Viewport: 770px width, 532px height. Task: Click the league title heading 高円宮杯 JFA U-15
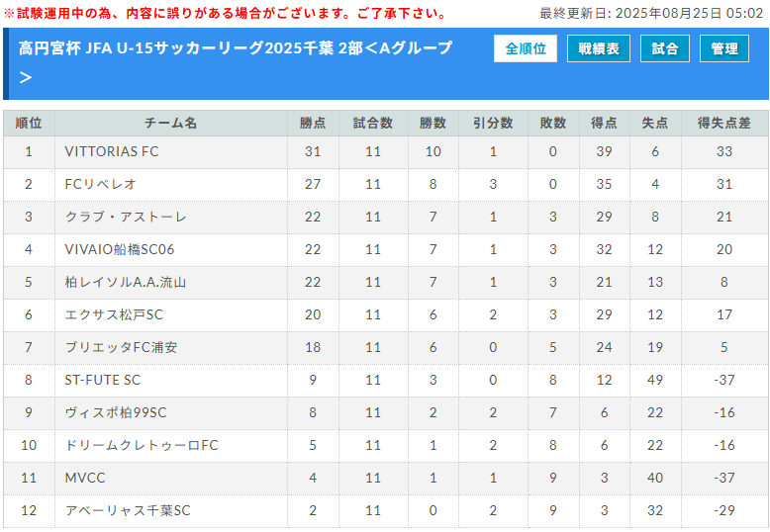click(x=236, y=48)
